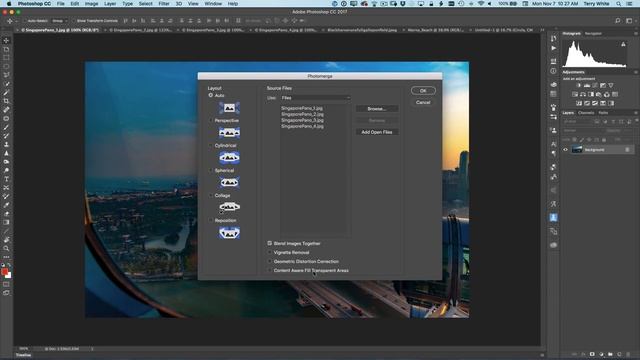The image size is (640, 360).
Task: Click the Background layer thumbnail
Action: point(577,150)
